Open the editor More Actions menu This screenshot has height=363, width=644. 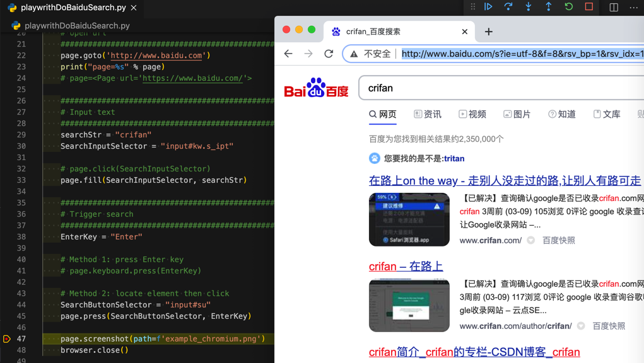coord(634,8)
